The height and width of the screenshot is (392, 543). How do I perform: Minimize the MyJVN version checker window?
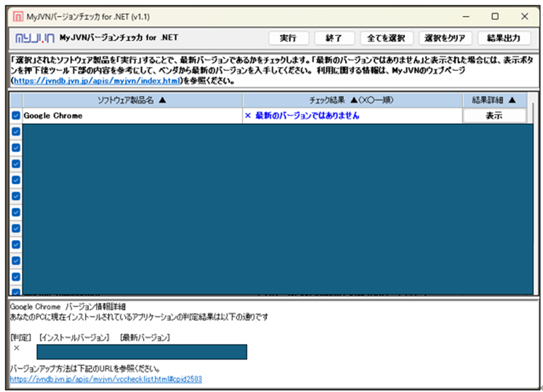(x=466, y=17)
